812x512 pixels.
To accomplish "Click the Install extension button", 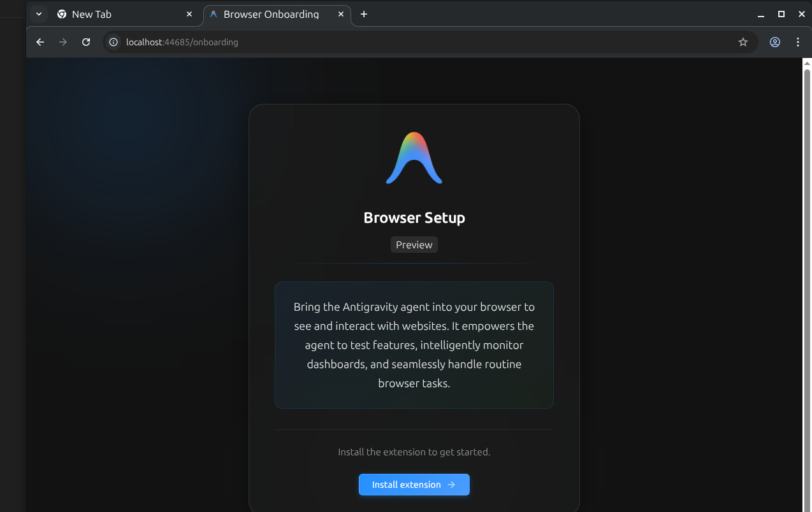I will point(414,485).
